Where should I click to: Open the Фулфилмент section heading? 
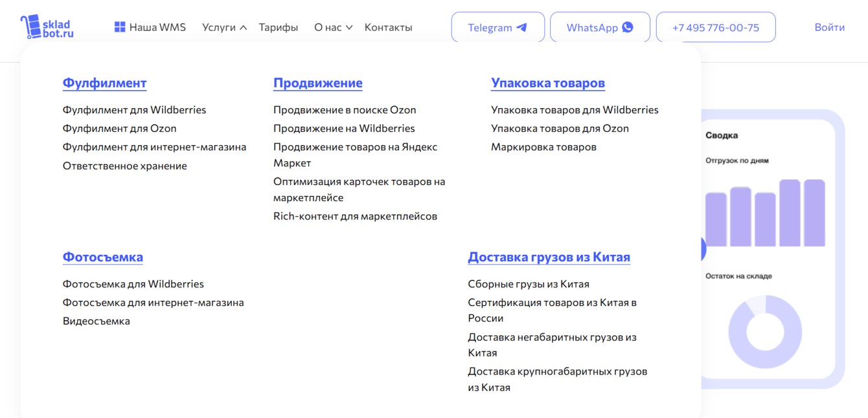tap(104, 83)
